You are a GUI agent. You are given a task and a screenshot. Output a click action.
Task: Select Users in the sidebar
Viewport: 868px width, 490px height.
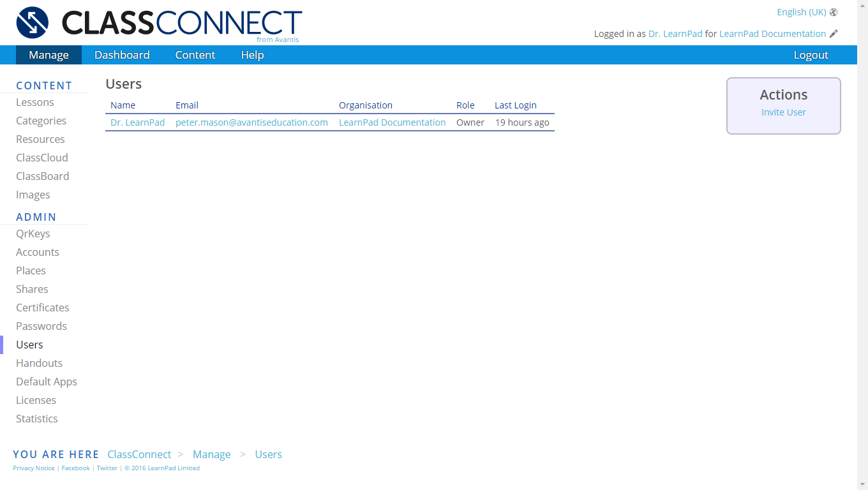click(29, 345)
